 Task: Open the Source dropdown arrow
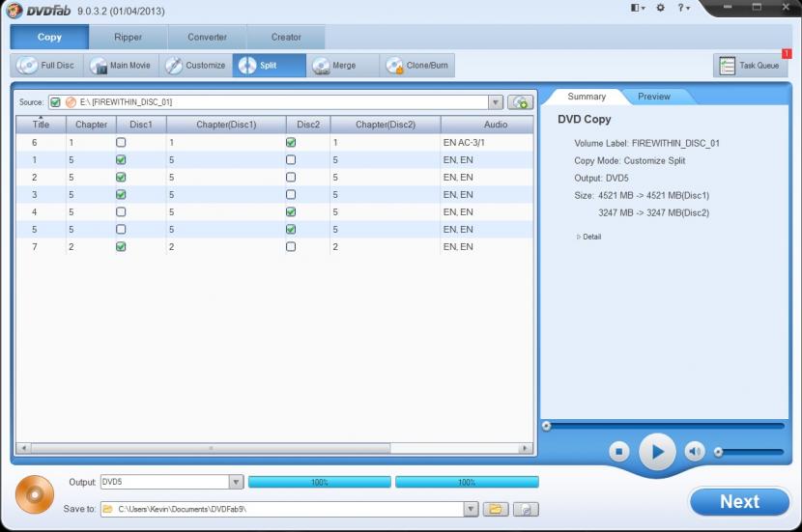point(496,102)
